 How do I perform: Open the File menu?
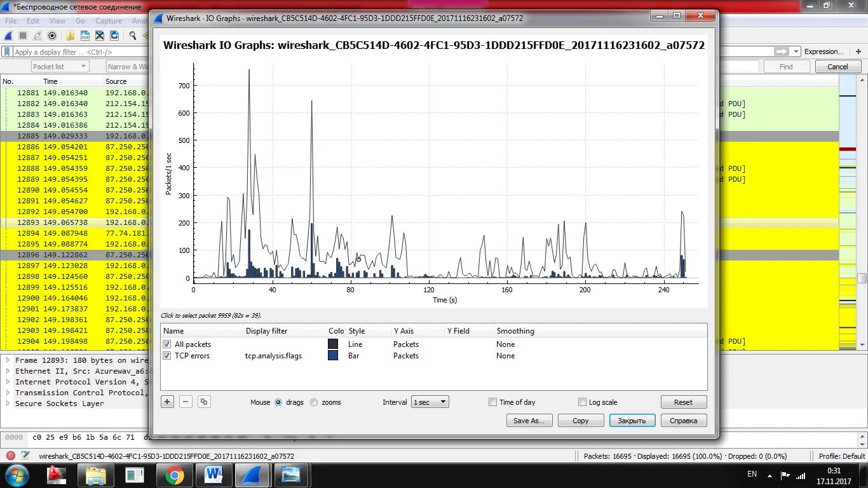pos(11,21)
